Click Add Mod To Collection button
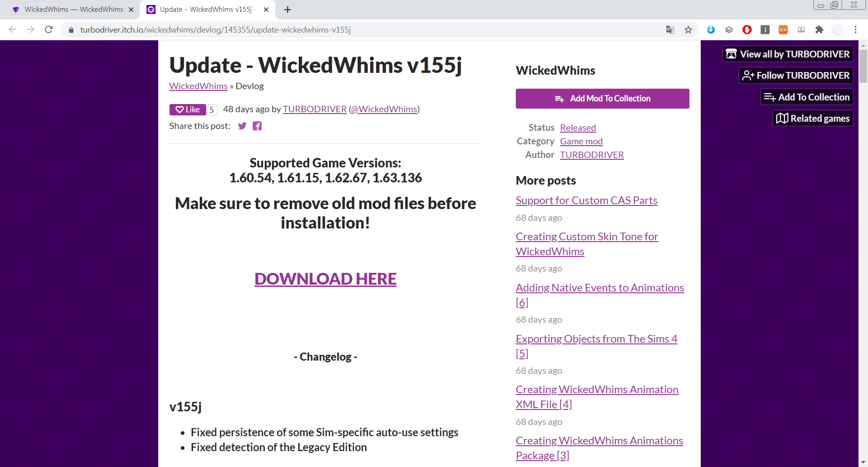The image size is (868, 467). [x=603, y=99]
